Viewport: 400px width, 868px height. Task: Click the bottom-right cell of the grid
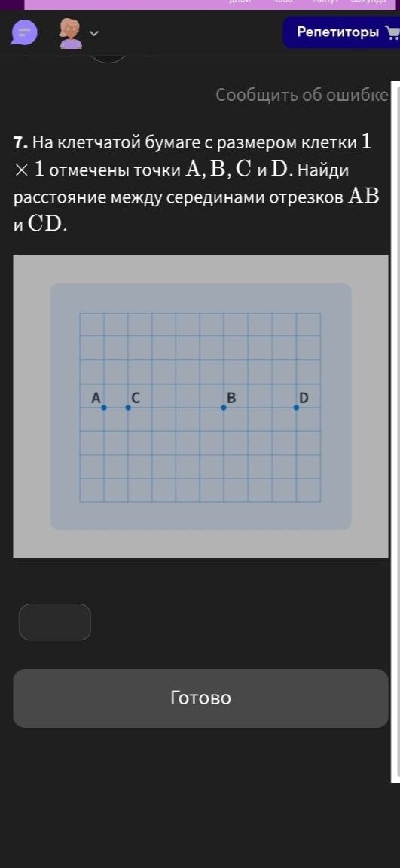coord(309,490)
